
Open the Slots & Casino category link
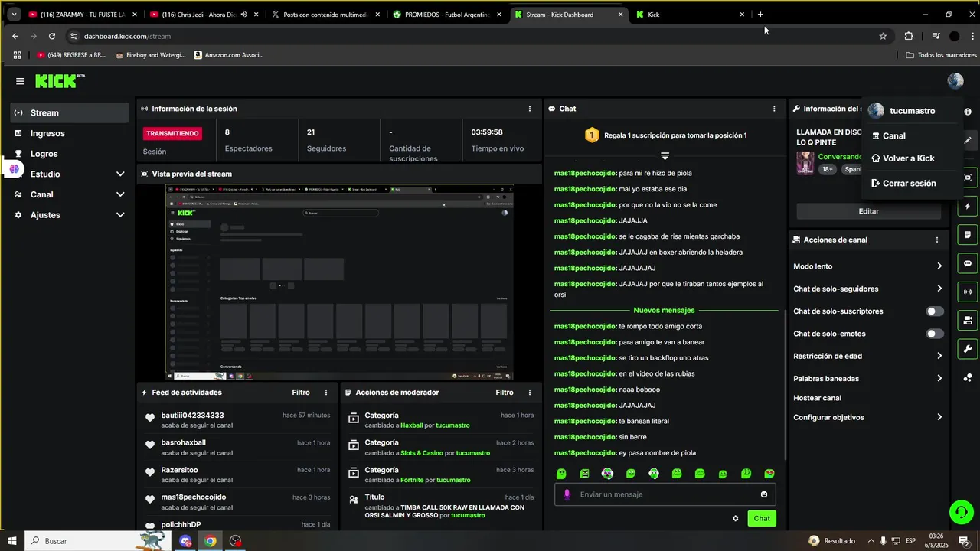[422, 453]
